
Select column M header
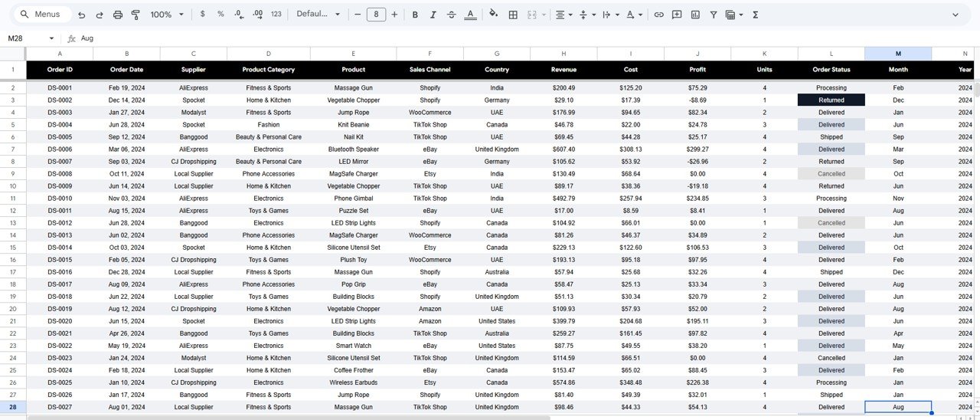(898, 54)
